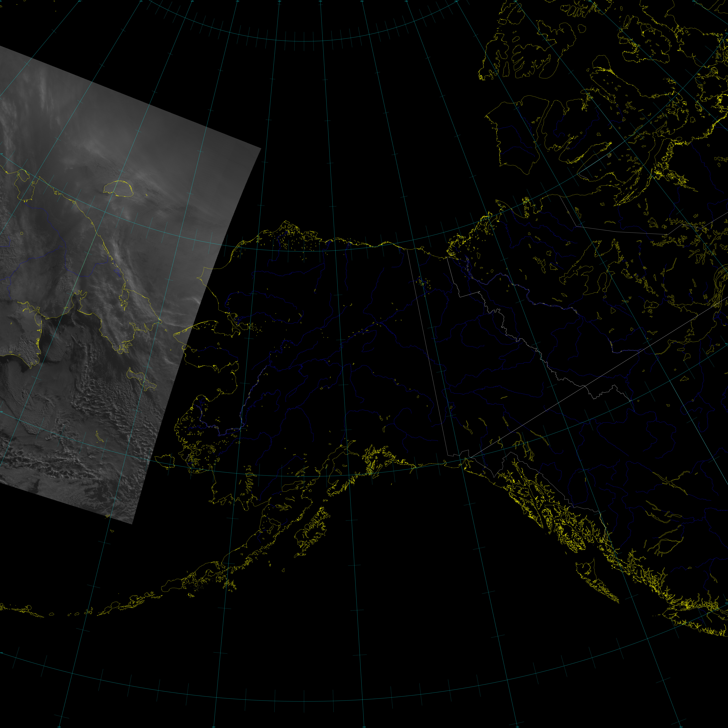Screen dimensions: 728x728
Task: Click the 170E longitude label at top
Action: [141, 1]
